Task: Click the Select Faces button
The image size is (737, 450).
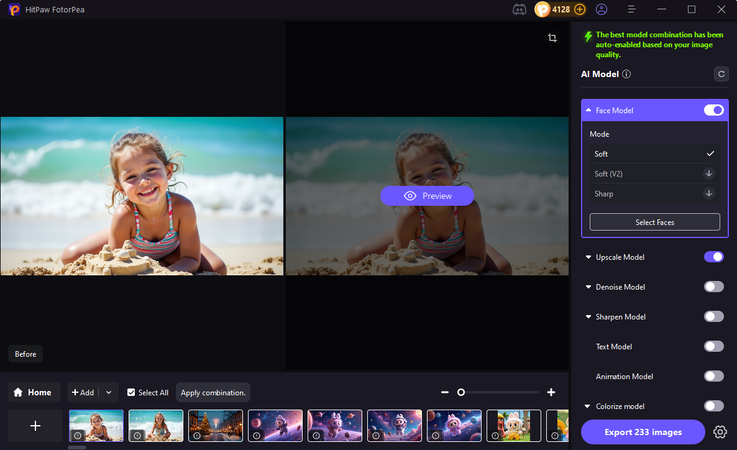Action: [x=655, y=222]
